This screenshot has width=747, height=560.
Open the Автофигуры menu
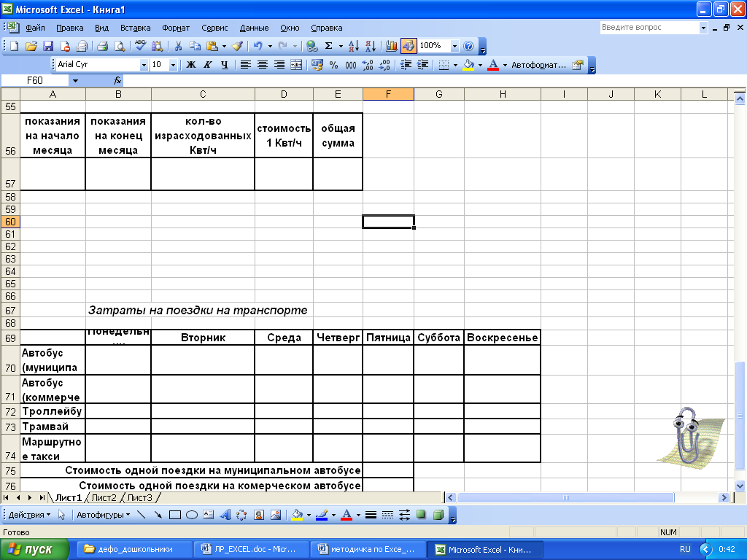pyautogui.click(x=104, y=515)
